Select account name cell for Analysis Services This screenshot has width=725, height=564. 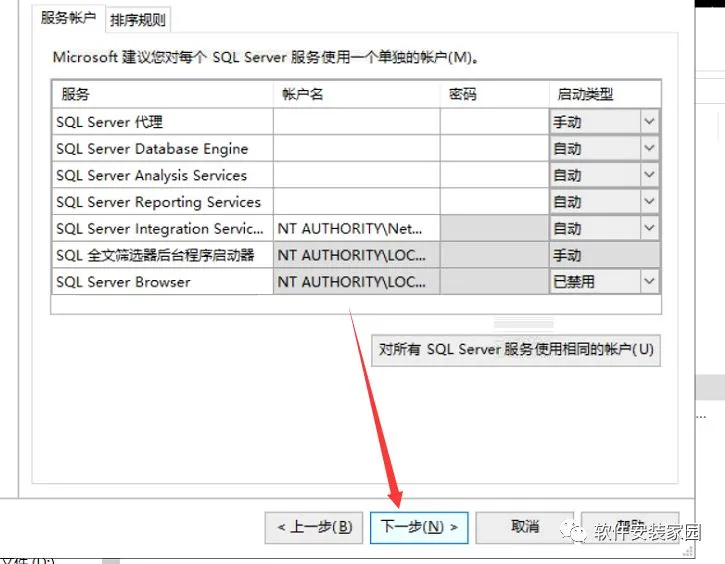[356, 175]
